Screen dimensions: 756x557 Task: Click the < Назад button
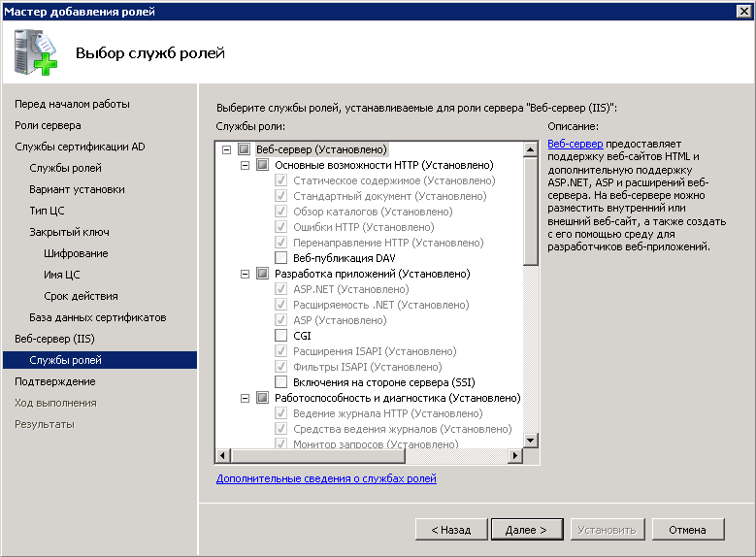(444, 530)
